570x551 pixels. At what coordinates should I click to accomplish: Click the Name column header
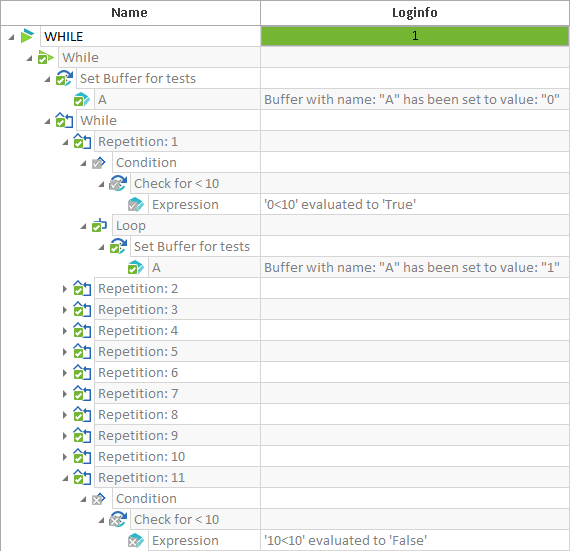point(130,13)
